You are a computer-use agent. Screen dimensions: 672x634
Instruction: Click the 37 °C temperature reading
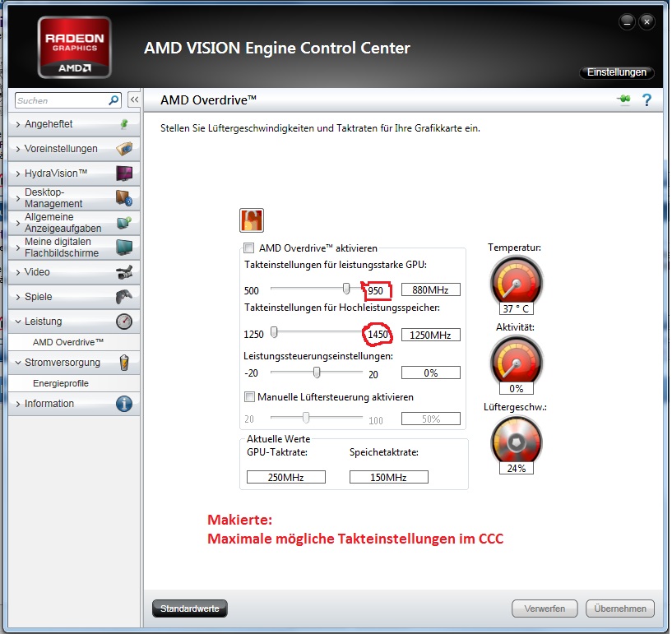517,309
